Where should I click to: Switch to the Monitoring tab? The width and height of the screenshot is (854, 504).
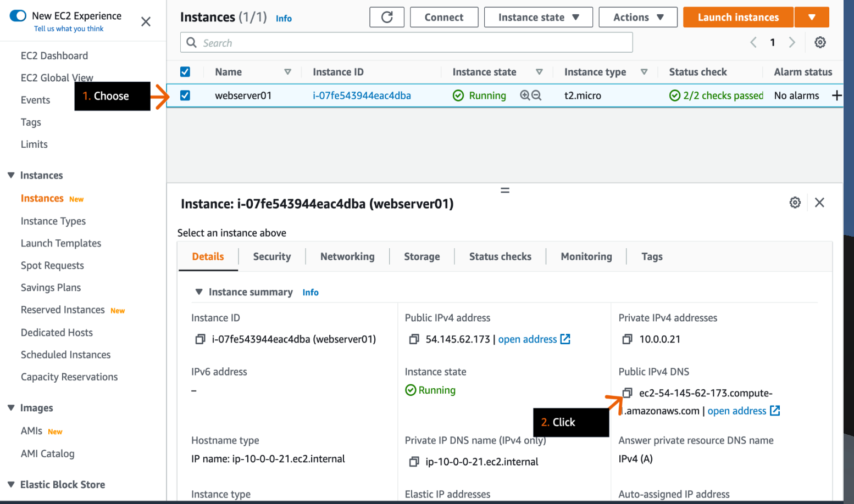point(586,256)
